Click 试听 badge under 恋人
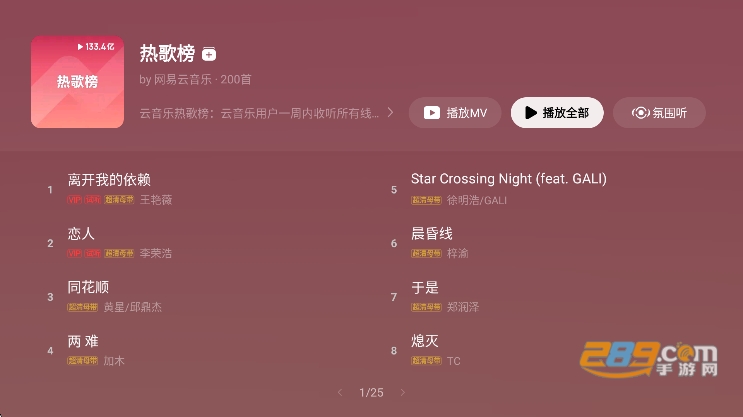The image size is (743, 417). pyautogui.click(x=93, y=254)
